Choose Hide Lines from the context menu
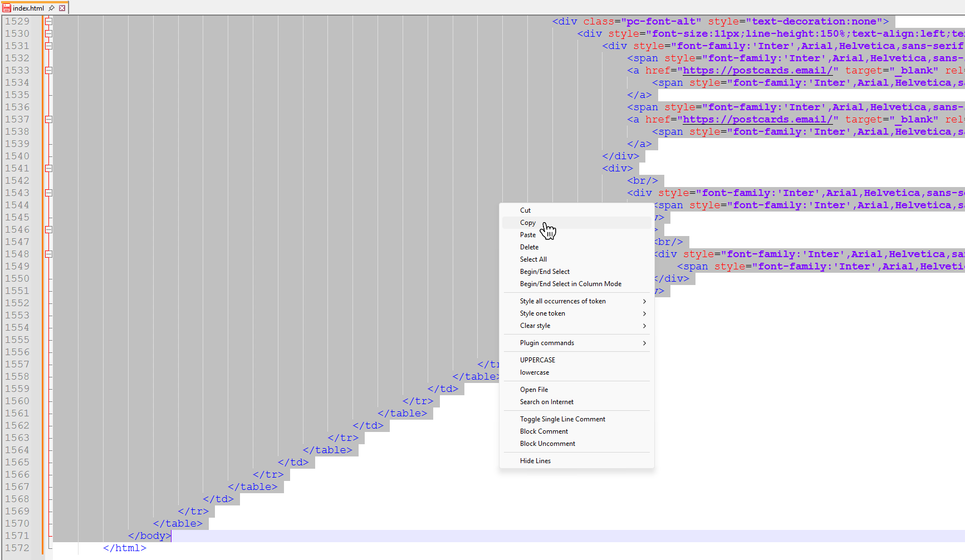Viewport: 965px width, 560px height. (577, 461)
